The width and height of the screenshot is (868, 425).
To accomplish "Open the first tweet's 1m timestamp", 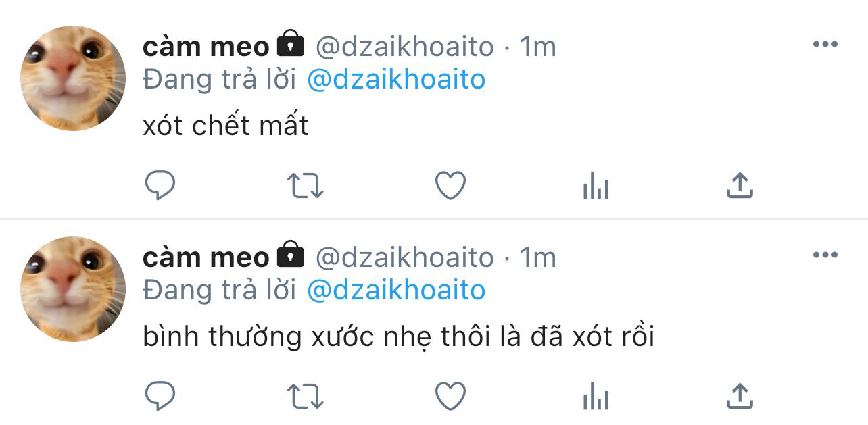I will click(x=537, y=47).
